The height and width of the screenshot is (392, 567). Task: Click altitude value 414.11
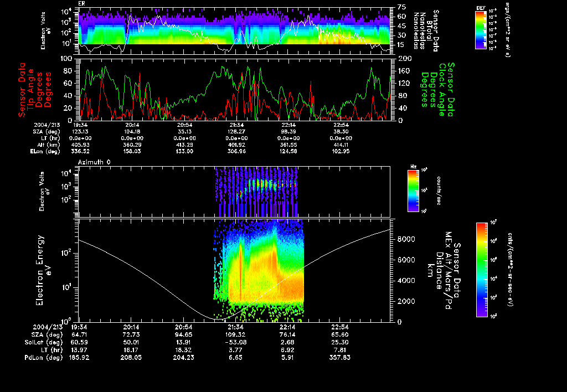tap(341, 145)
